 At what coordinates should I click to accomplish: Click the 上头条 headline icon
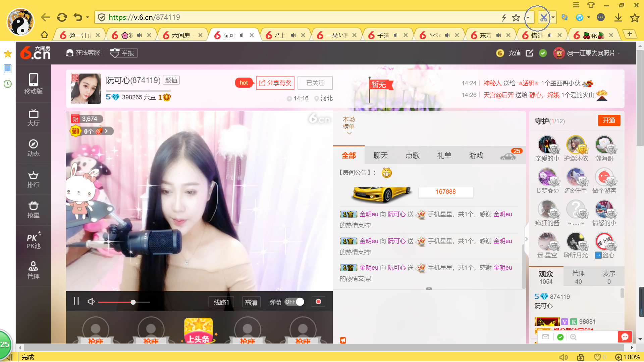(199, 330)
